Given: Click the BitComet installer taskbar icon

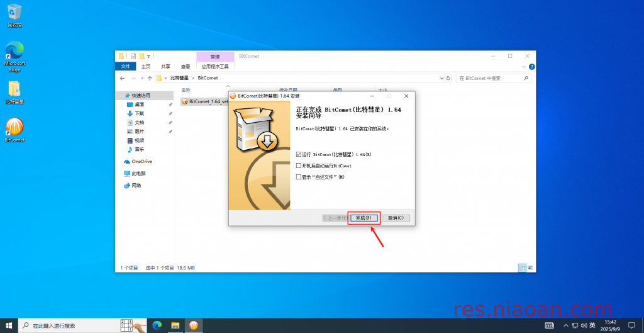Looking at the screenshot, I should tap(194, 325).
